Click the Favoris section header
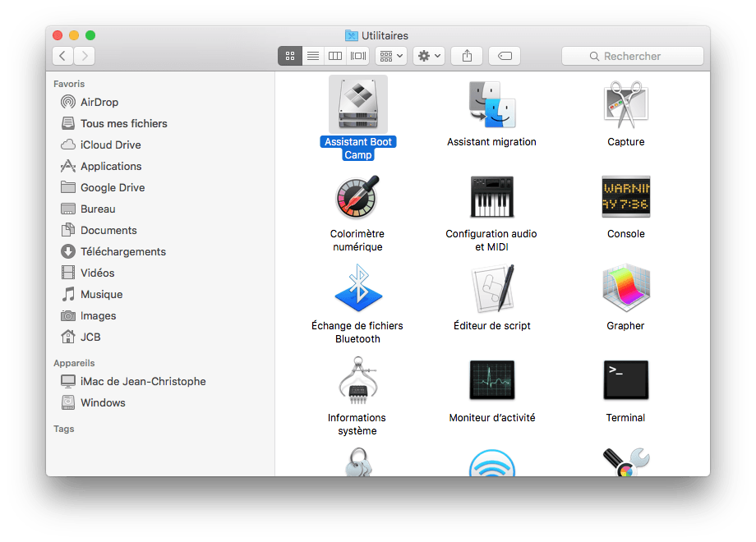 pyautogui.click(x=69, y=84)
